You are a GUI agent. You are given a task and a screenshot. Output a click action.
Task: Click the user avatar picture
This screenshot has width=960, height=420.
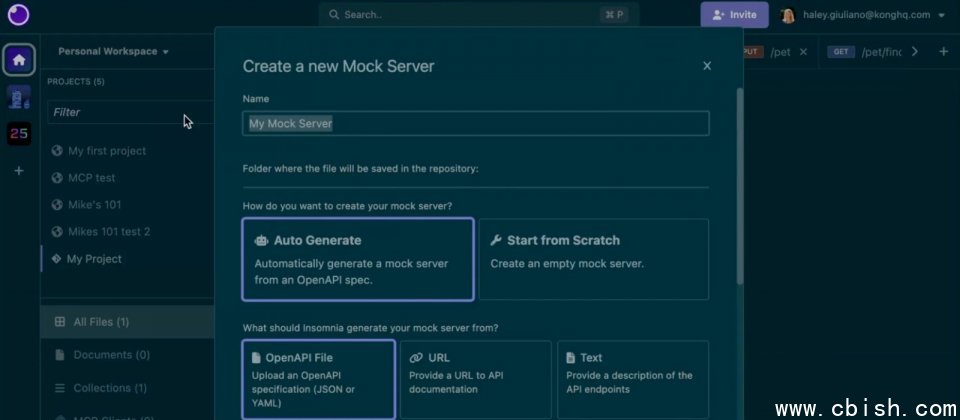click(788, 16)
